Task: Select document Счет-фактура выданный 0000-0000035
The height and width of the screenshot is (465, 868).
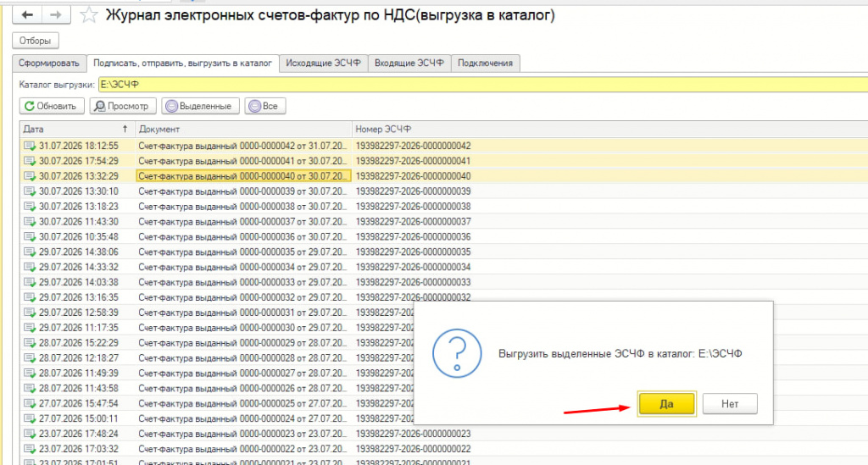Action: (243, 252)
